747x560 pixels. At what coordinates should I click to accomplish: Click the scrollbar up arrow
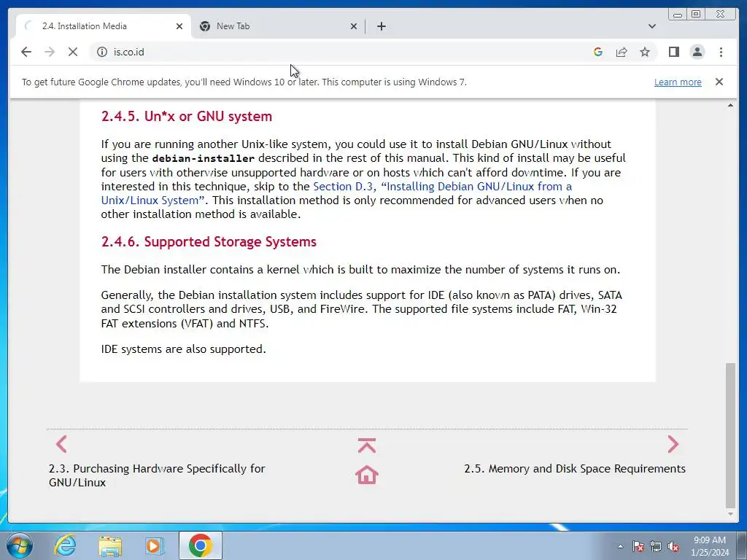click(730, 105)
